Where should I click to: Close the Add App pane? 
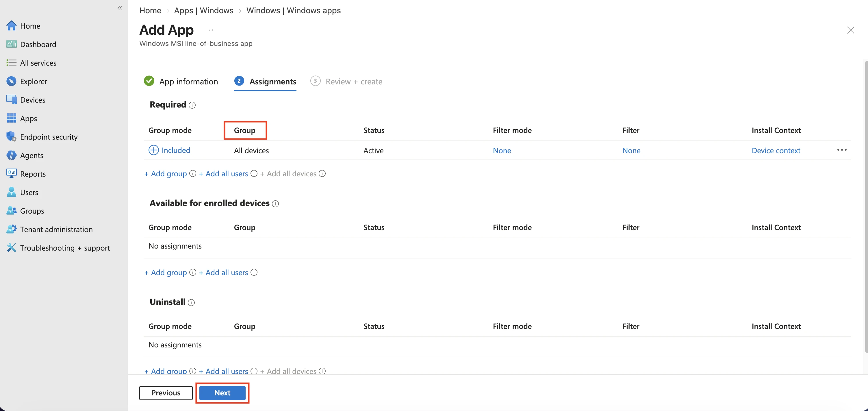tap(850, 30)
